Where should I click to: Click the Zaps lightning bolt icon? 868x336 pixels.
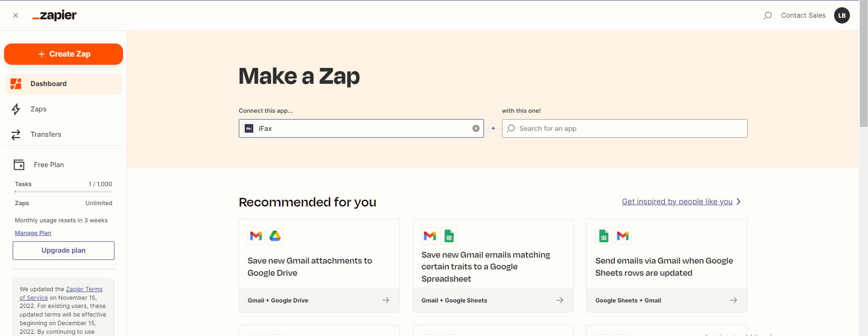[16, 109]
